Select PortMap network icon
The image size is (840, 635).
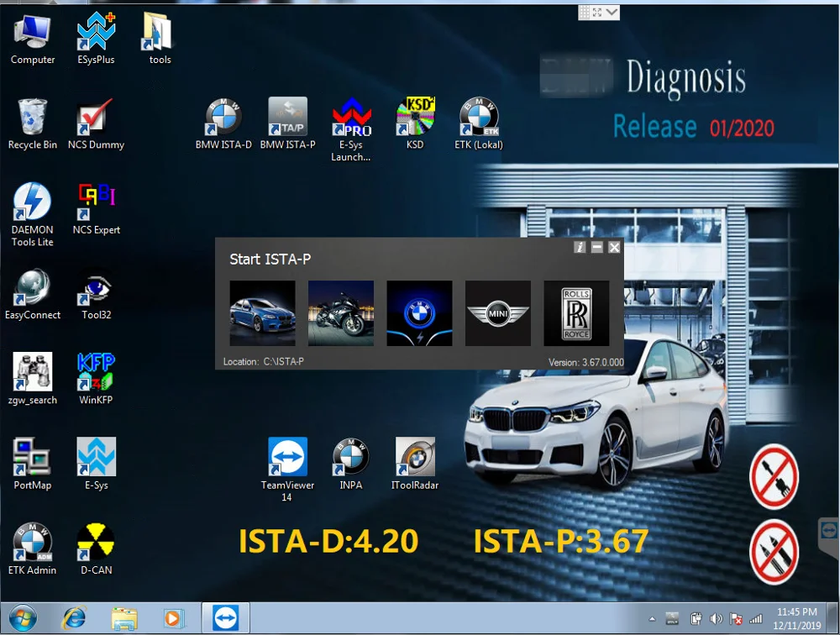32,464
